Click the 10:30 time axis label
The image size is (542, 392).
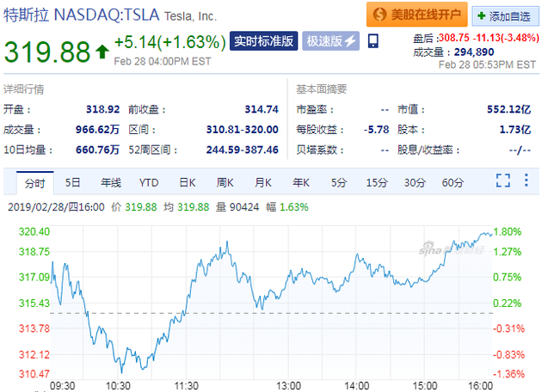pyautogui.click(x=118, y=386)
